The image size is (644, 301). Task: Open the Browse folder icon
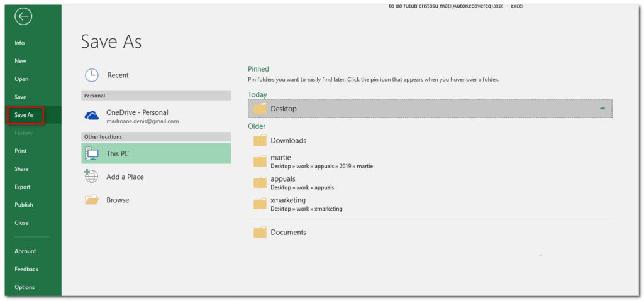coord(92,200)
